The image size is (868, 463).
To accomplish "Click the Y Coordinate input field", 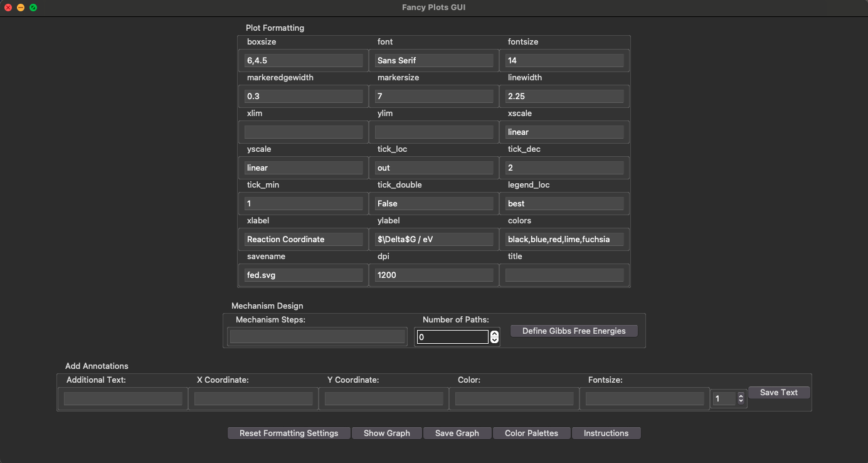I will coord(384,398).
